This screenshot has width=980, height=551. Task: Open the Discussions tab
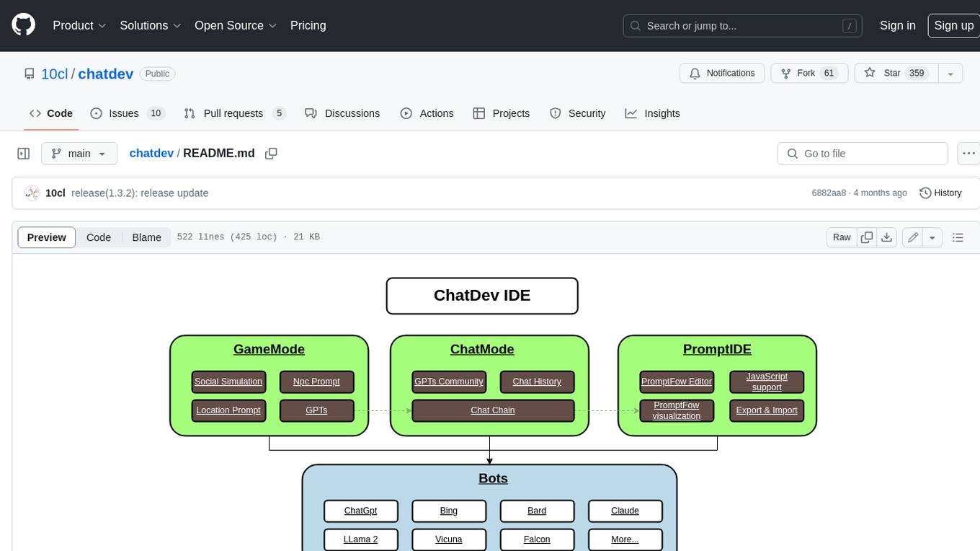click(x=342, y=113)
